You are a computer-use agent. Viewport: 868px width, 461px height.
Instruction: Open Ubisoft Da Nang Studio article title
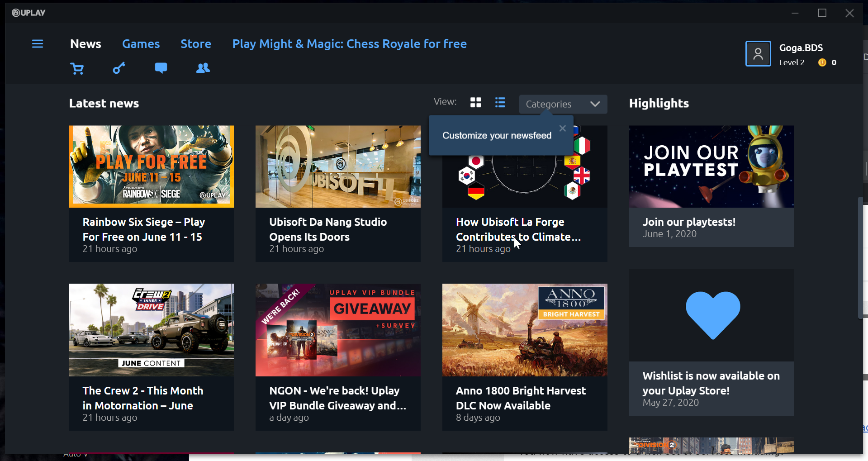pos(327,229)
